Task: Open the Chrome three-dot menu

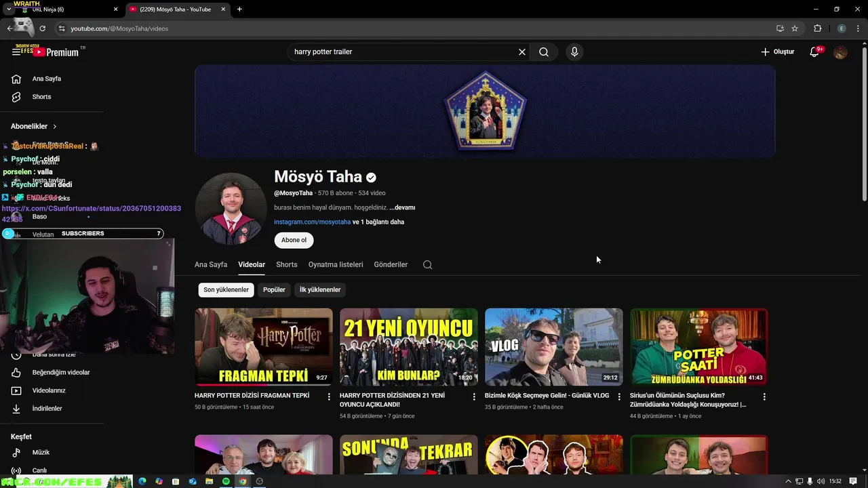Action: pos(858,28)
